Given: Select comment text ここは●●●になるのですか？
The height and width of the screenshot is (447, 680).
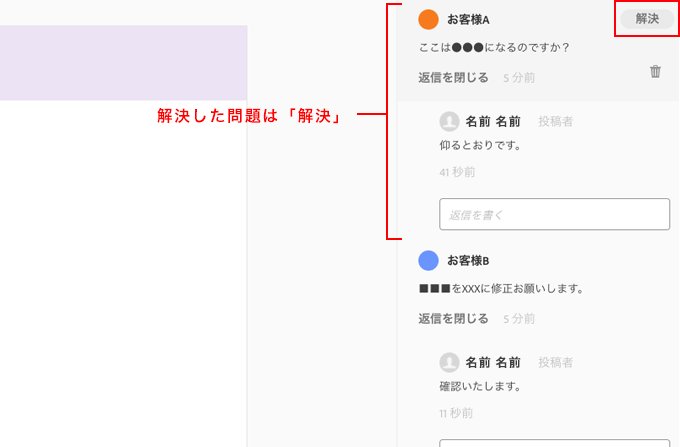Looking at the screenshot, I should (494, 47).
